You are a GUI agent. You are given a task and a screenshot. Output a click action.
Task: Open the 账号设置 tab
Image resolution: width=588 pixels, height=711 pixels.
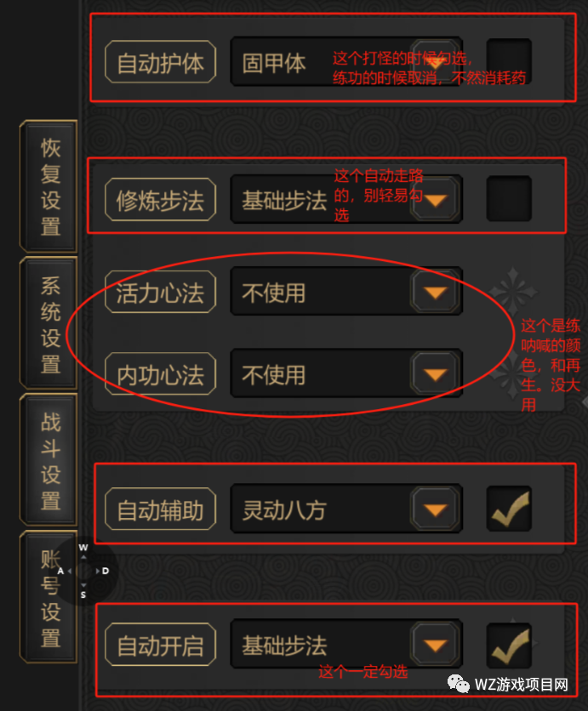pyautogui.click(x=49, y=597)
